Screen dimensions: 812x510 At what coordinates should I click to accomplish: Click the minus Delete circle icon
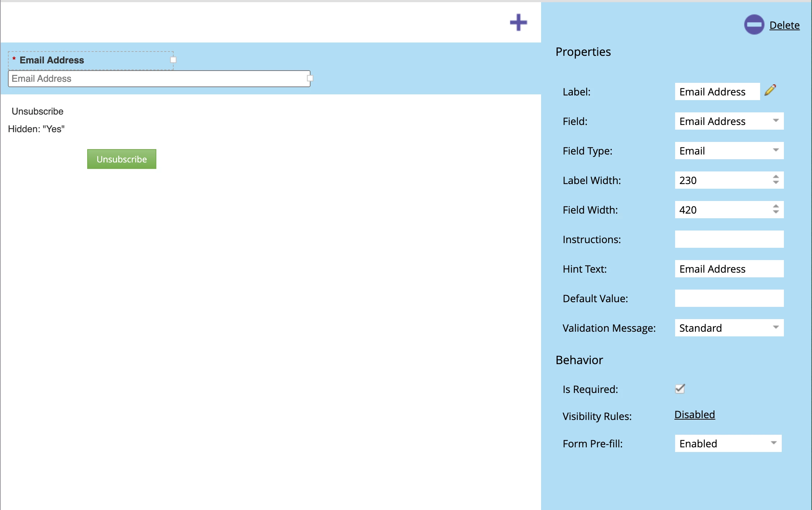click(x=754, y=25)
